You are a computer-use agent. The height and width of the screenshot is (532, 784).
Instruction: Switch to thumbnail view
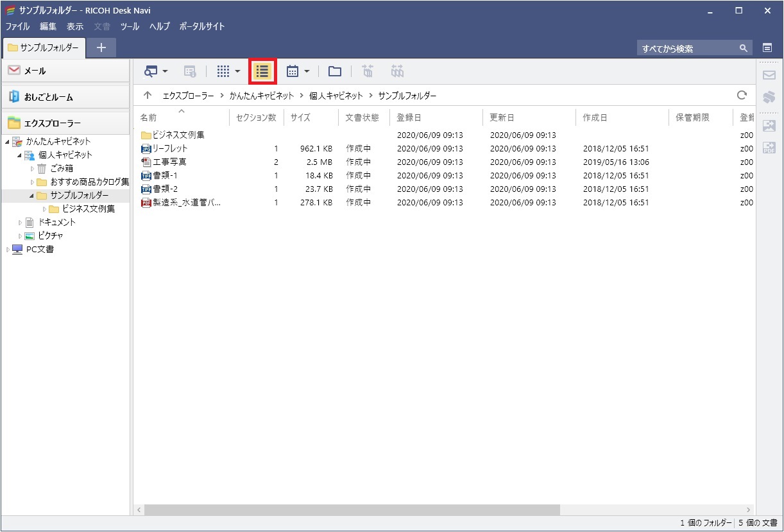[x=221, y=71]
